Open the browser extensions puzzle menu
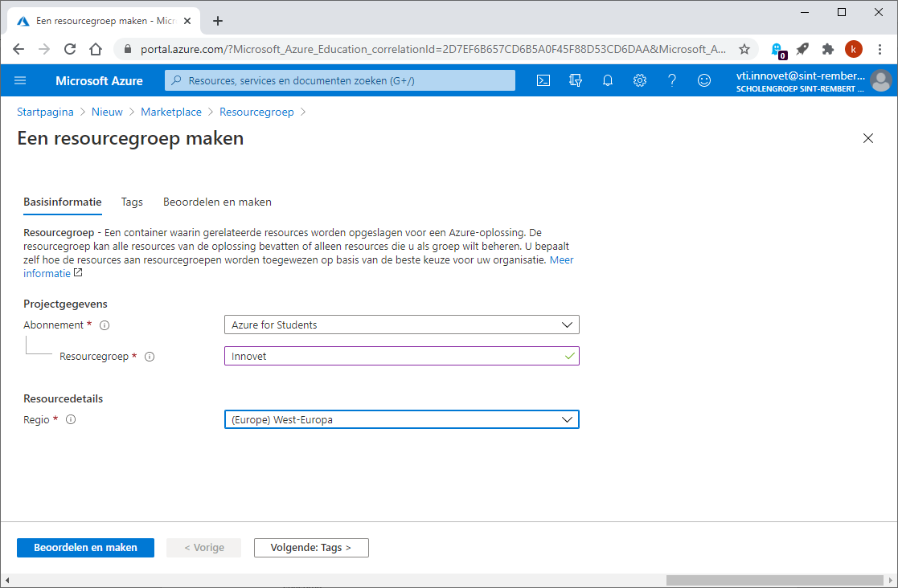 point(827,49)
